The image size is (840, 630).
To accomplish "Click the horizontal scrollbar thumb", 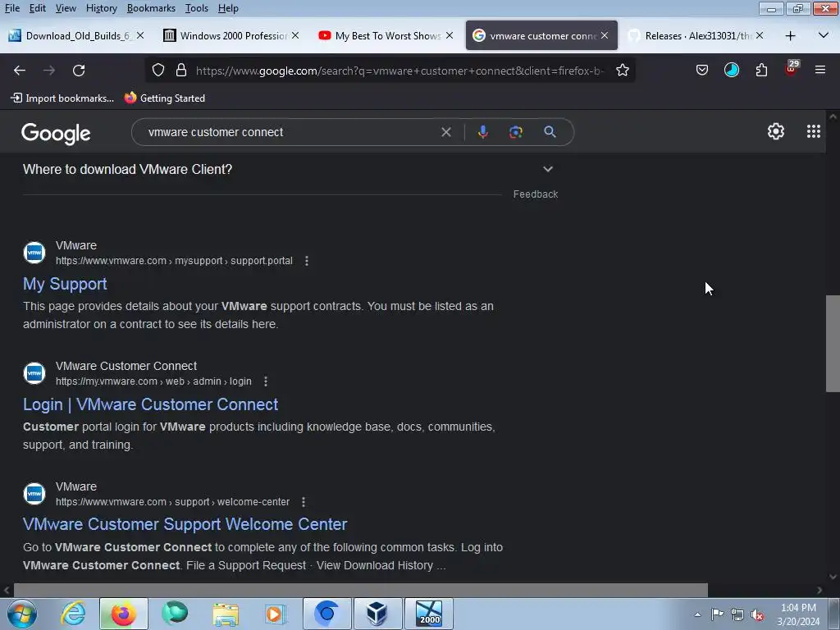I will coord(361,590).
